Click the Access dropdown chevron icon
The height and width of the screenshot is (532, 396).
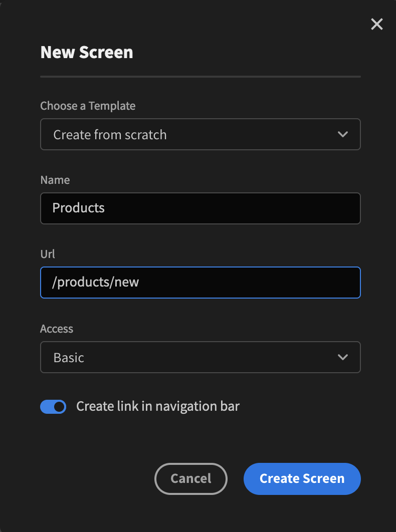click(343, 357)
